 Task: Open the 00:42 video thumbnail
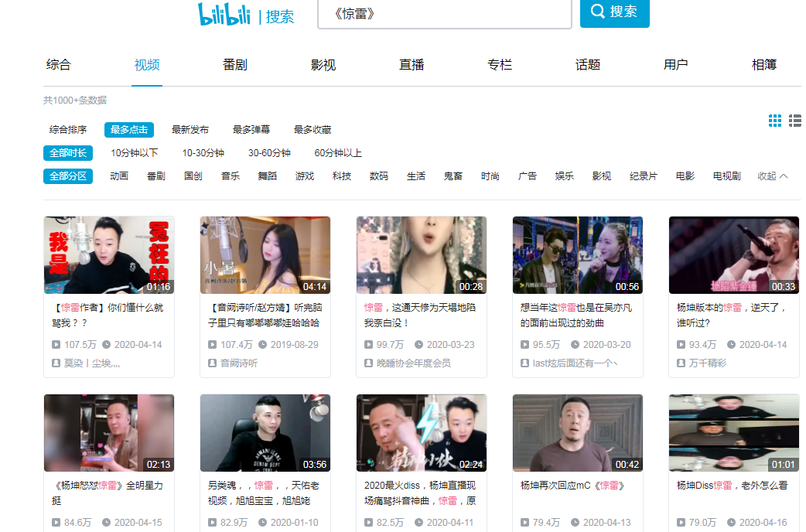pos(578,433)
